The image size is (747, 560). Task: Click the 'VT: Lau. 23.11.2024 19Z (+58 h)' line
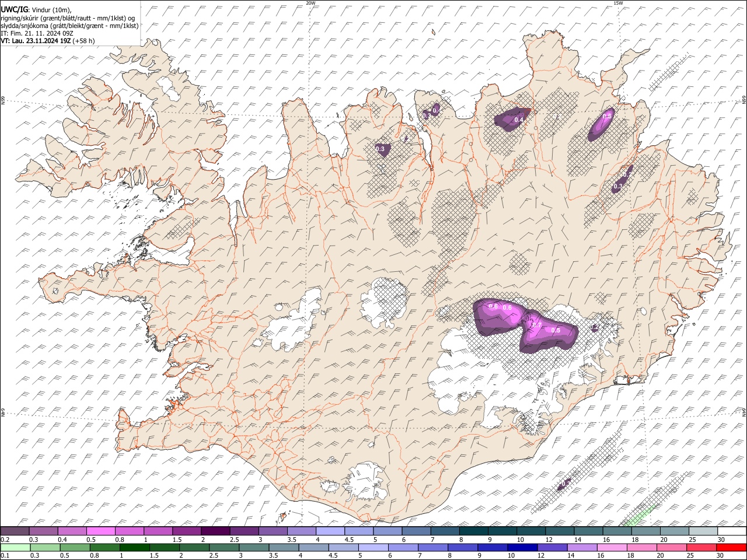[48, 41]
